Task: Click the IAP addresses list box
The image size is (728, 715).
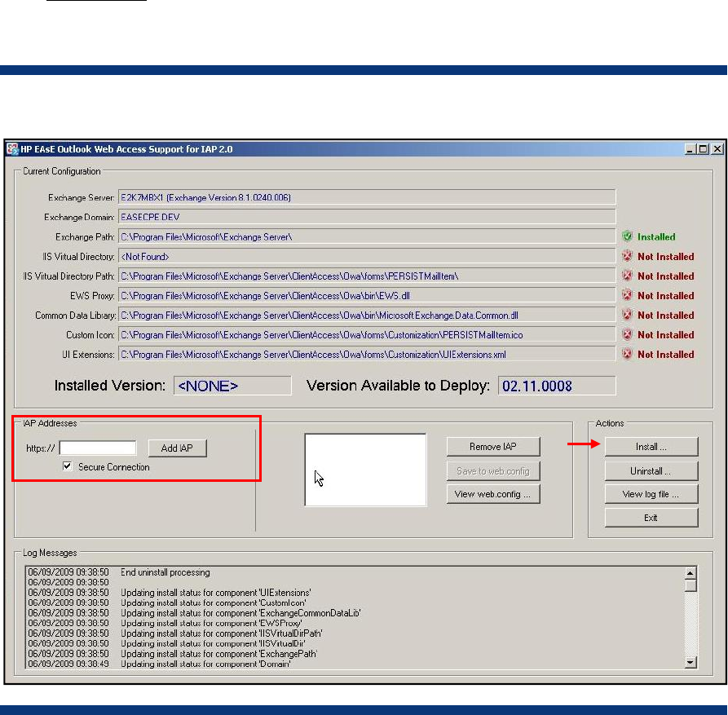Action: point(365,470)
